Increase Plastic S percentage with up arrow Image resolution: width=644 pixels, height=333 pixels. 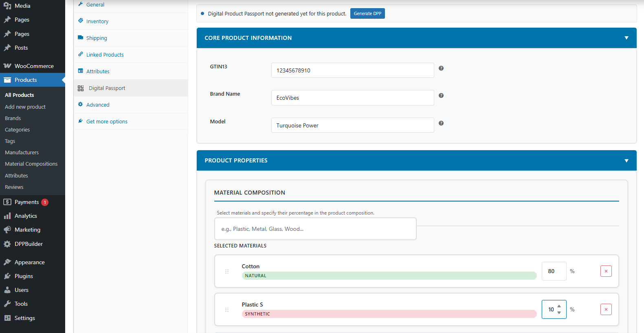tap(559, 307)
